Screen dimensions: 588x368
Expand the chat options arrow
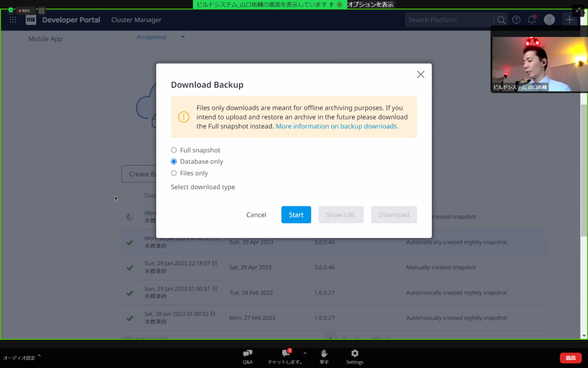coord(305,354)
